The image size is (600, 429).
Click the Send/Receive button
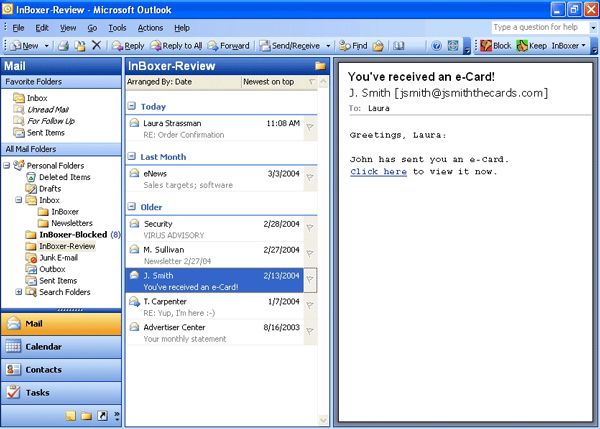click(290, 46)
